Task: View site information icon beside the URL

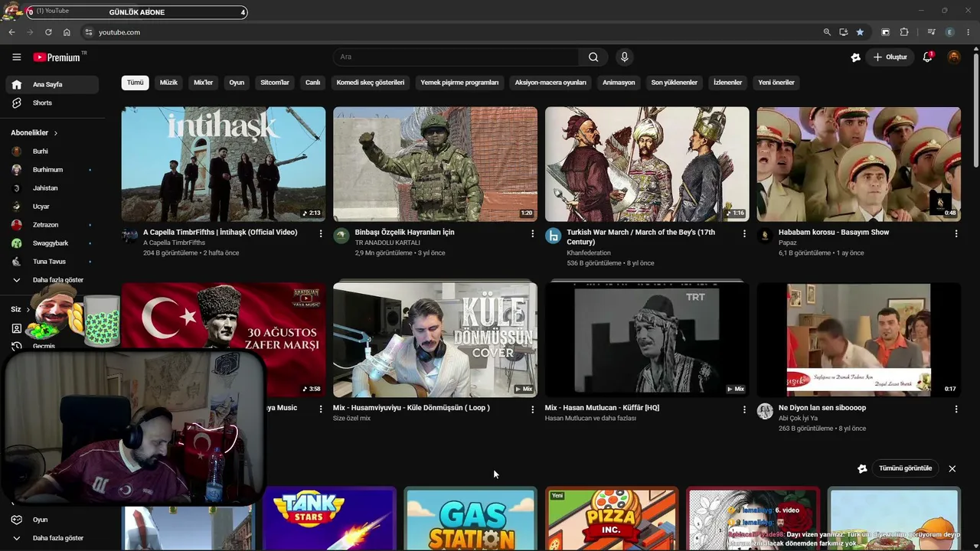Action: coord(88,32)
